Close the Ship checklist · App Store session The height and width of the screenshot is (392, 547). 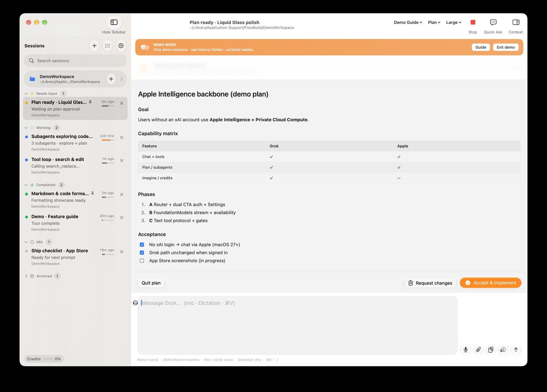point(122,252)
